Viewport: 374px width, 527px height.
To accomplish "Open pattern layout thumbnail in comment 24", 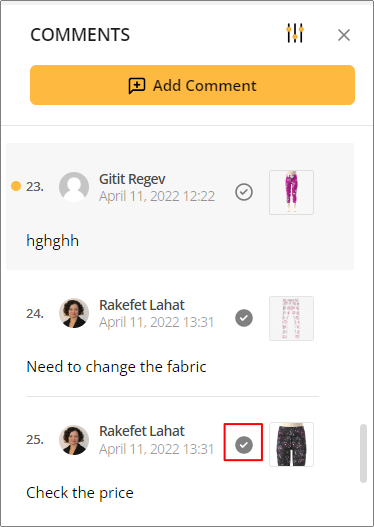I will [x=291, y=318].
